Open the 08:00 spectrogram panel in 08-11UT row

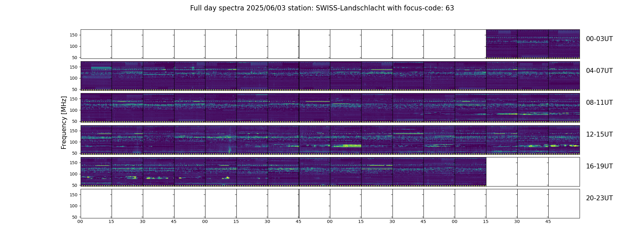tap(96, 108)
